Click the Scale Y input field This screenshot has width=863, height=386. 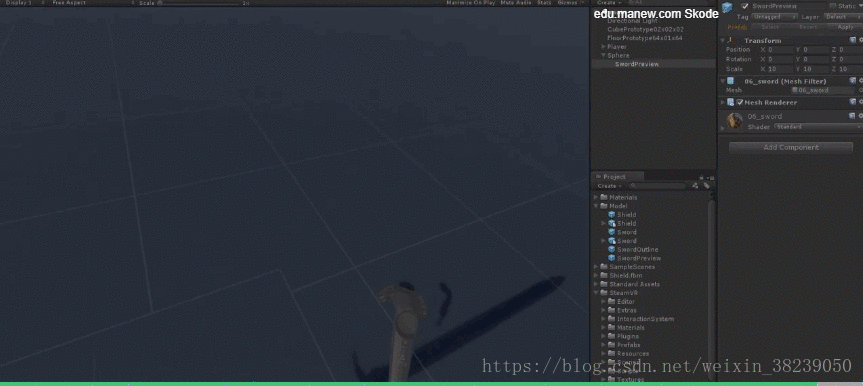pyautogui.click(x=816, y=69)
